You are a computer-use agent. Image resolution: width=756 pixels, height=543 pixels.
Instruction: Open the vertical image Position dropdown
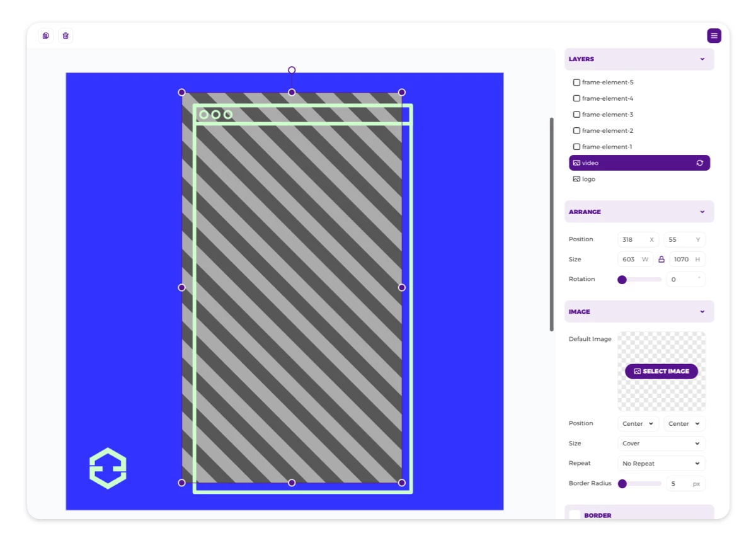685,424
